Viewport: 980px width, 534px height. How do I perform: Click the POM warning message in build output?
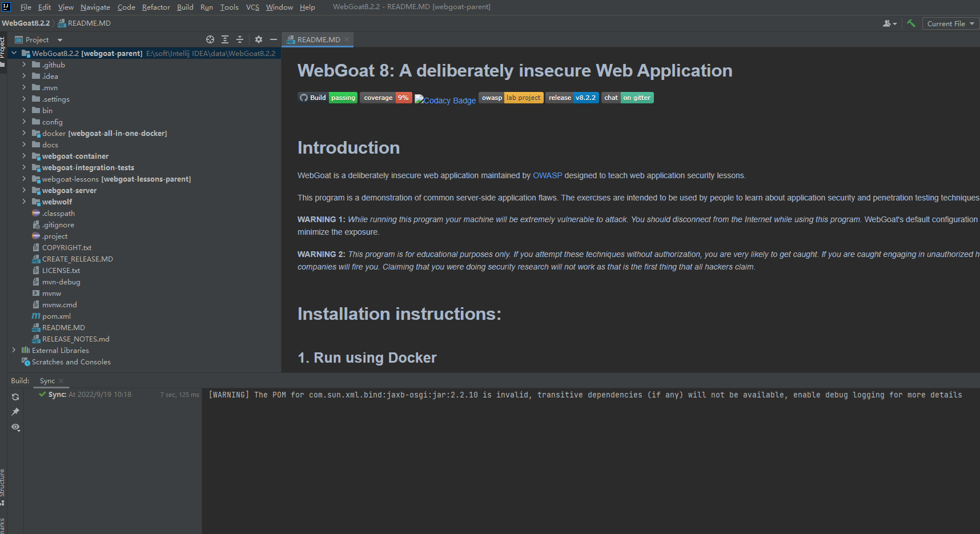tap(585, 395)
